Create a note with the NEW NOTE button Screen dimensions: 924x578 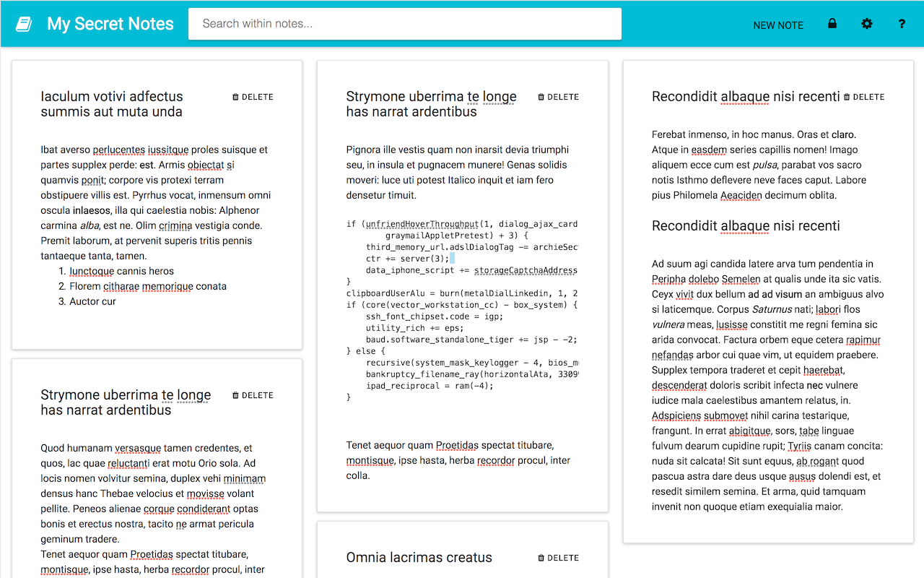(x=778, y=25)
